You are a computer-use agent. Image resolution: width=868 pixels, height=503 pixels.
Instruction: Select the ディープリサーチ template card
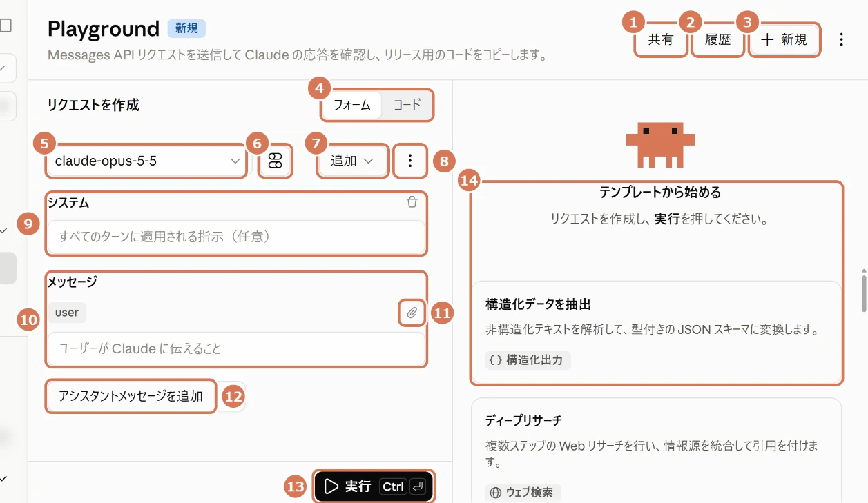pos(656,451)
